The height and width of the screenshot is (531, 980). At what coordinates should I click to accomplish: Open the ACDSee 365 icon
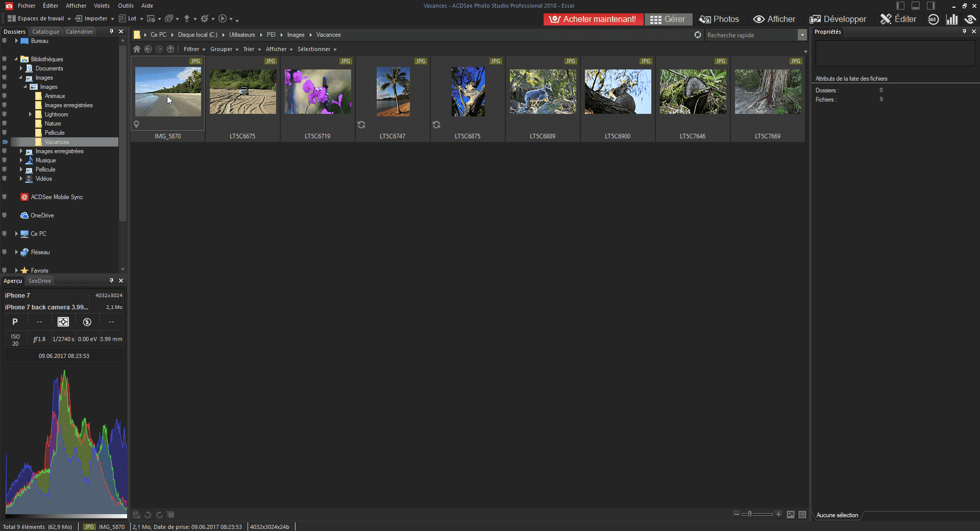click(933, 19)
